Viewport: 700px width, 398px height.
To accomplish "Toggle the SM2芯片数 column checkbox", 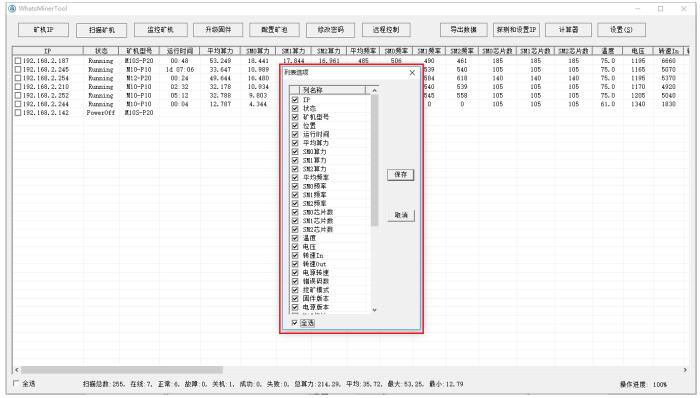I will pyautogui.click(x=295, y=229).
